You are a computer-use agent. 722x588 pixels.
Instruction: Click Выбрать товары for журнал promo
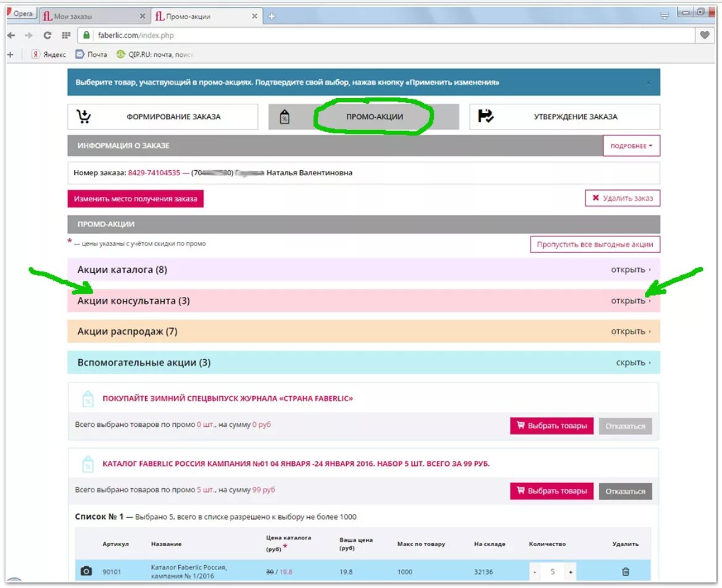coord(552,426)
